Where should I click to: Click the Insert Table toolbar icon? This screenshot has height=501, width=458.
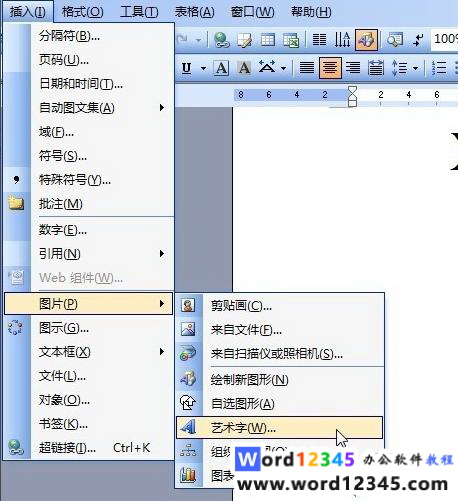pos(268,40)
